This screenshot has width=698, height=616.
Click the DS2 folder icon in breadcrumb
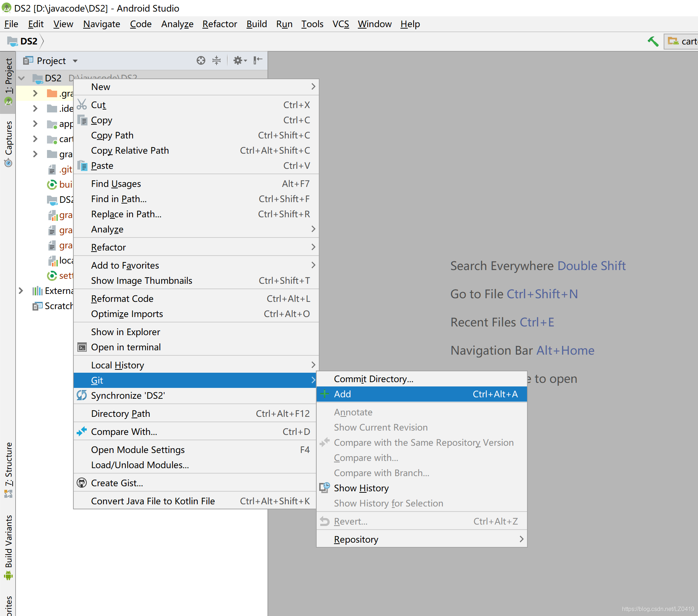coord(13,41)
